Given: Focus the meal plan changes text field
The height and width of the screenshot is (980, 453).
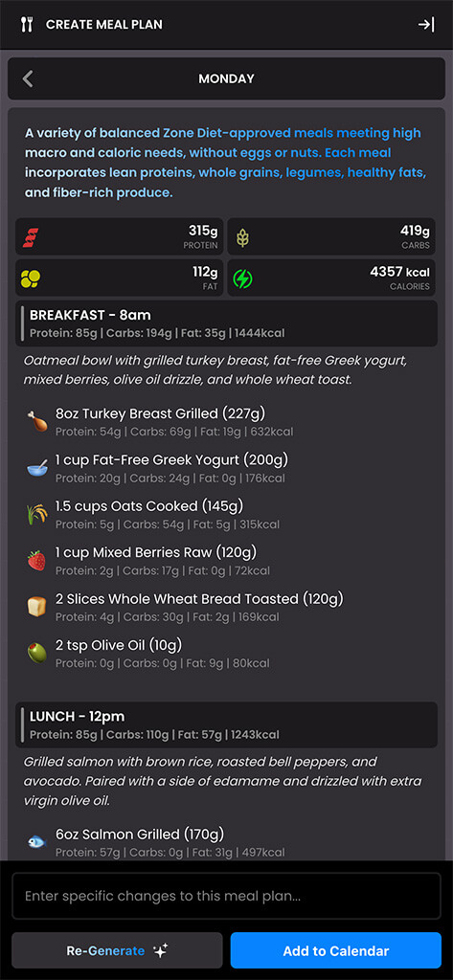Looking at the screenshot, I should tap(226, 896).
